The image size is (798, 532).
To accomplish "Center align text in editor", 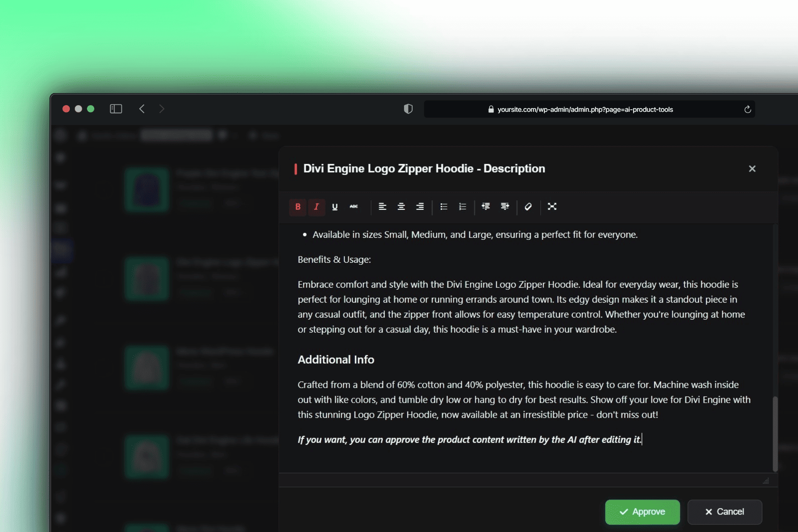I will point(401,207).
